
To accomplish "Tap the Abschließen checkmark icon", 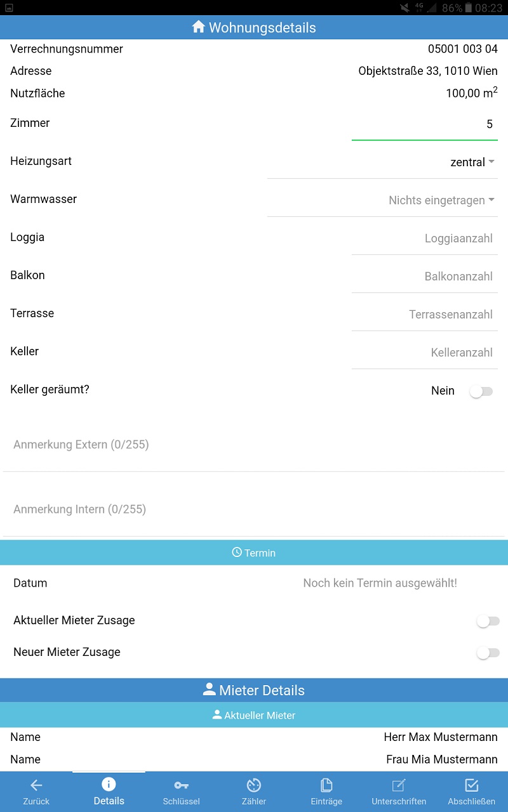I will pyautogui.click(x=471, y=785).
